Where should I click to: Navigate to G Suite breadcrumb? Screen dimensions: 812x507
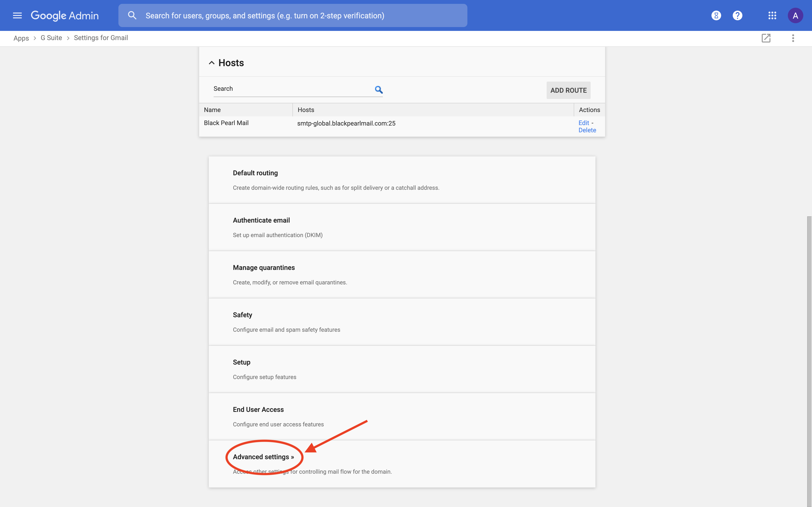(x=51, y=38)
